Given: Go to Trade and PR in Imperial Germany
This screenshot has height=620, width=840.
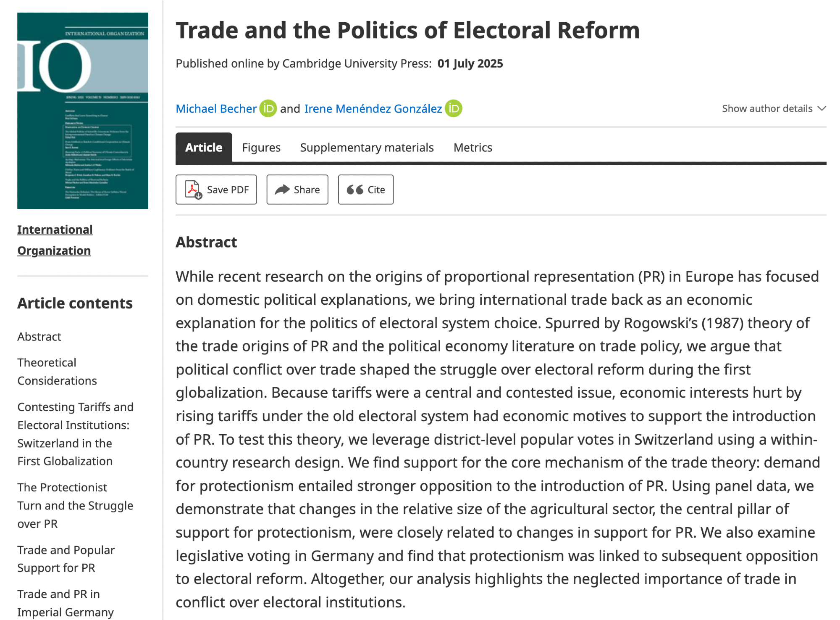Looking at the screenshot, I should 66,603.
